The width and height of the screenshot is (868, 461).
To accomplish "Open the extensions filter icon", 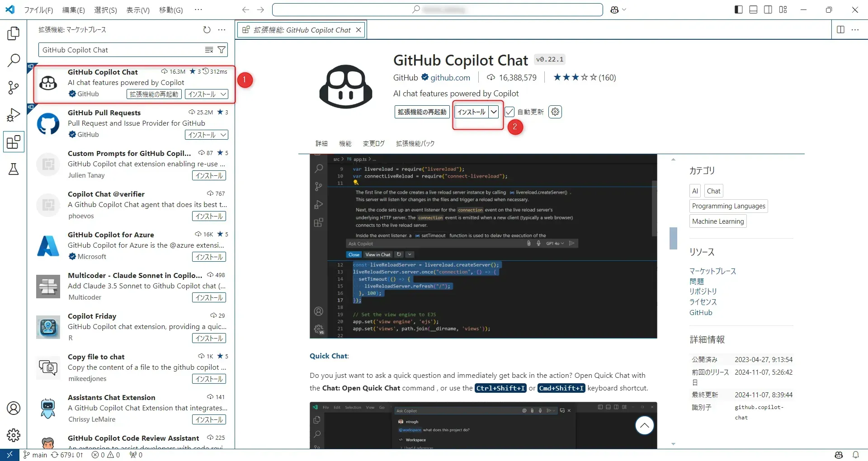I will pyautogui.click(x=221, y=50).
